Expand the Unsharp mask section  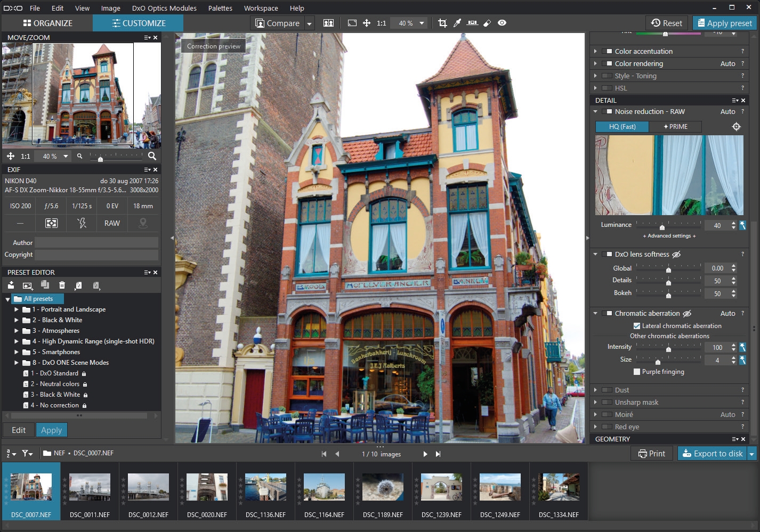(x=595, y=402)
